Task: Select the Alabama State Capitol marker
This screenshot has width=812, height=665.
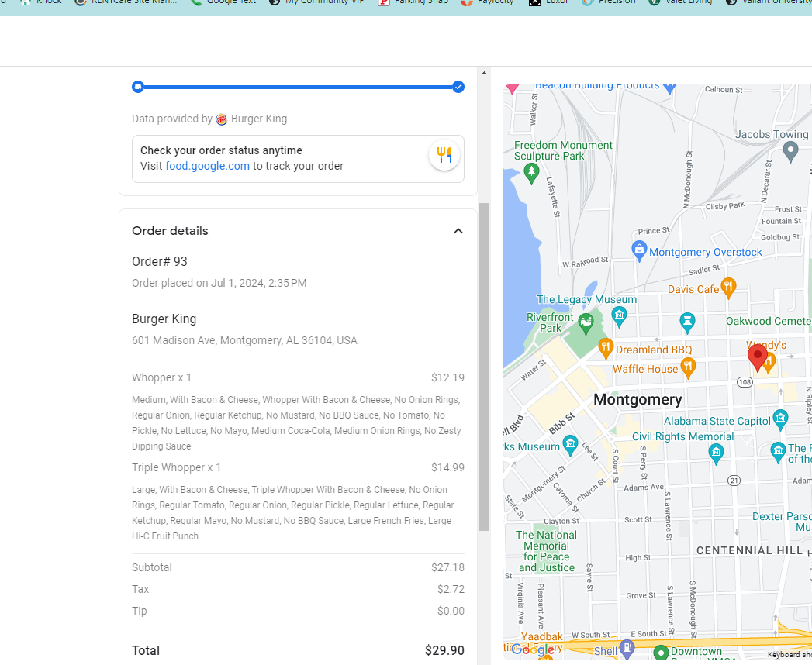Action: pyautogui.click(x=781, y=420)
